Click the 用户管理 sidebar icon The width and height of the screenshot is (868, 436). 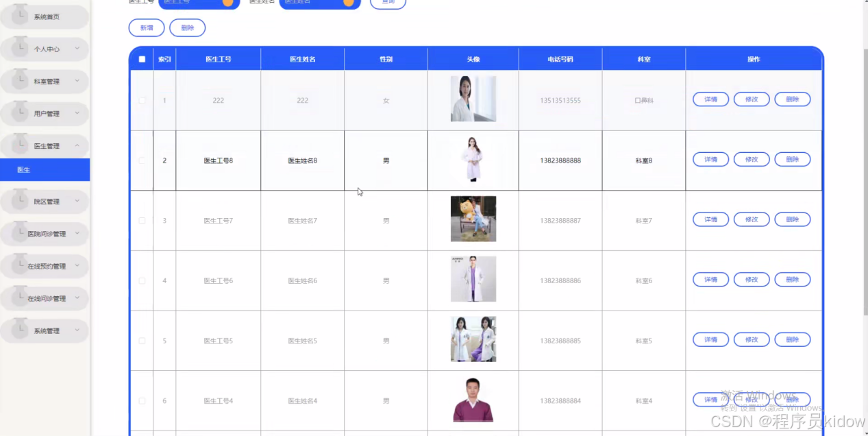[21, 113]
